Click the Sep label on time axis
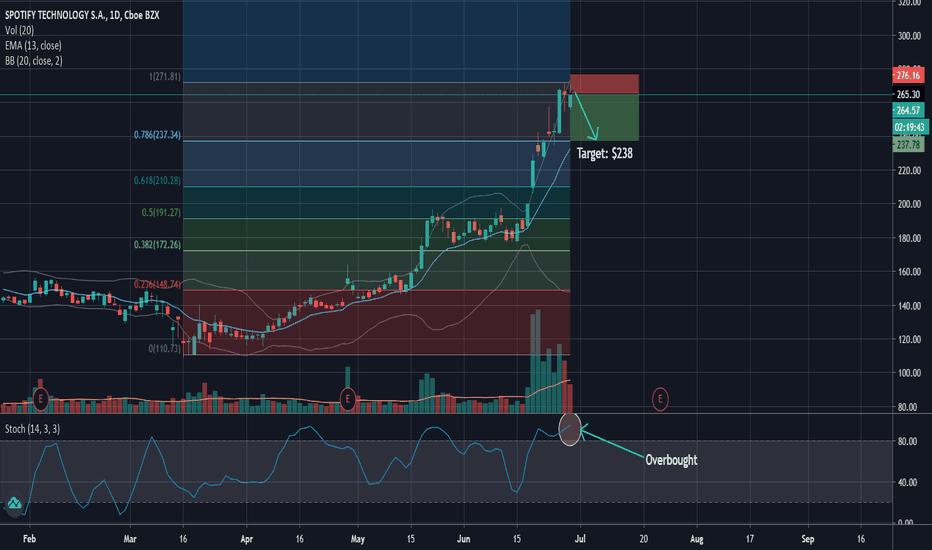Viewport: 932px width, 550px height. (x=807, y=539)
